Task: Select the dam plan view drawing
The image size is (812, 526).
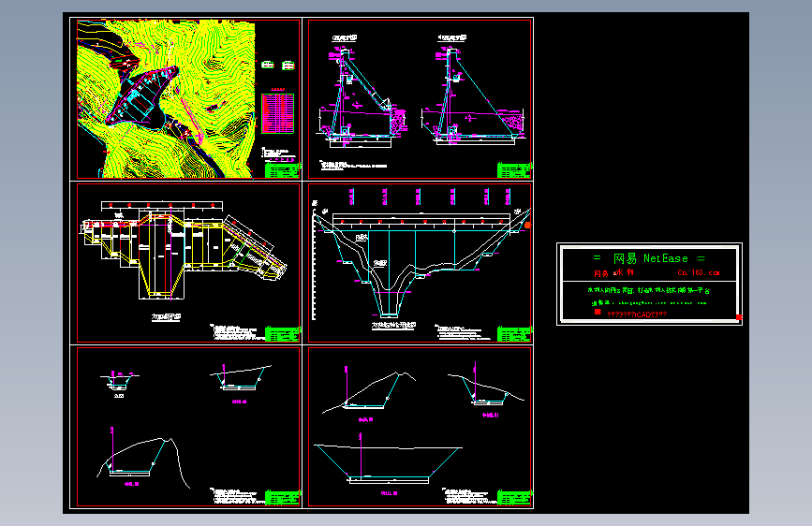Action: [184, 251]
